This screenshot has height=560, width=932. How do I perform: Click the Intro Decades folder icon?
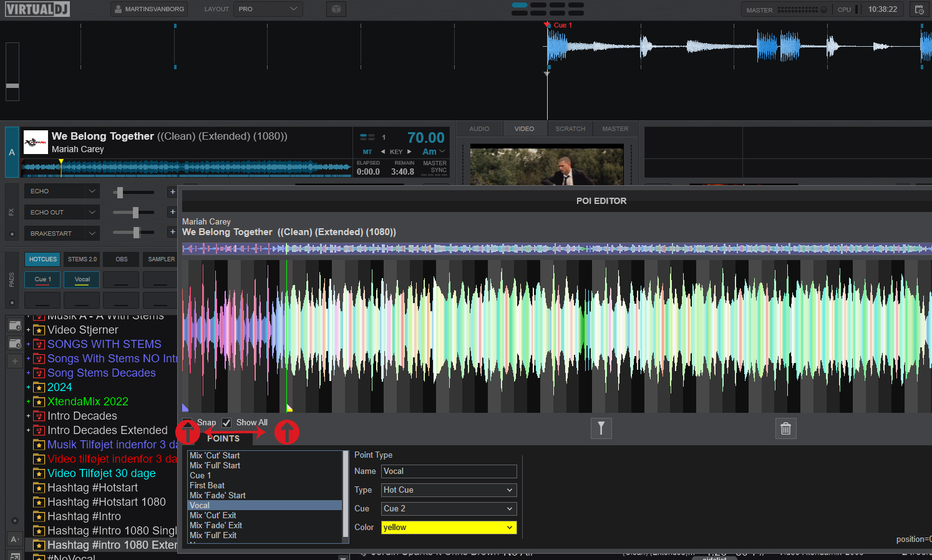[x=39, y=416]
